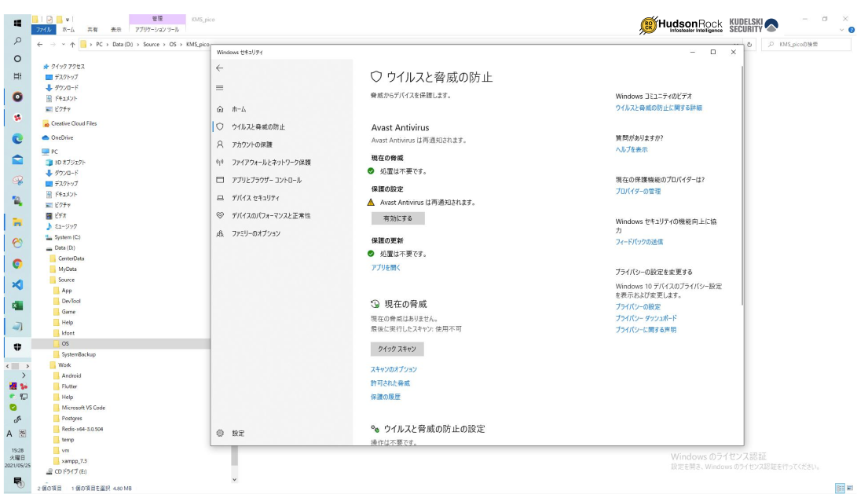Select Flutter folder in tree
Screen dimensions: 868x498
[x=69, y=386]
